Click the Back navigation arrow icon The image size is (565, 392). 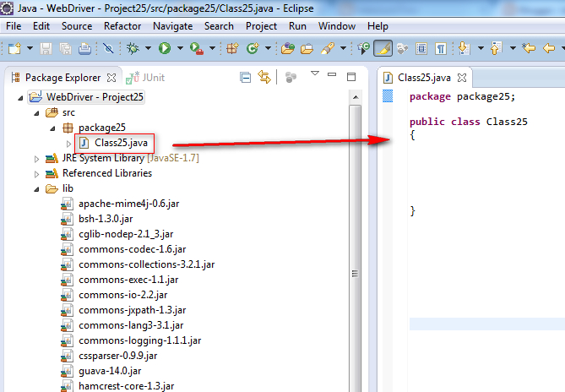[548, 48]
